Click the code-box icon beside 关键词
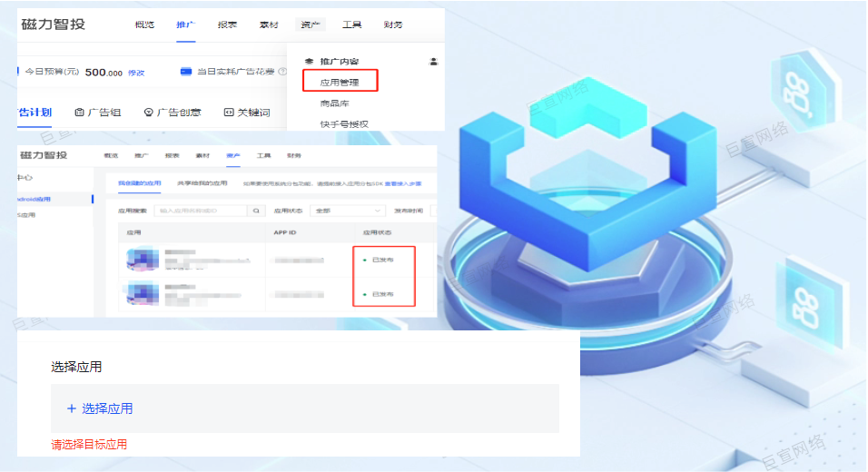 point(229,113)
